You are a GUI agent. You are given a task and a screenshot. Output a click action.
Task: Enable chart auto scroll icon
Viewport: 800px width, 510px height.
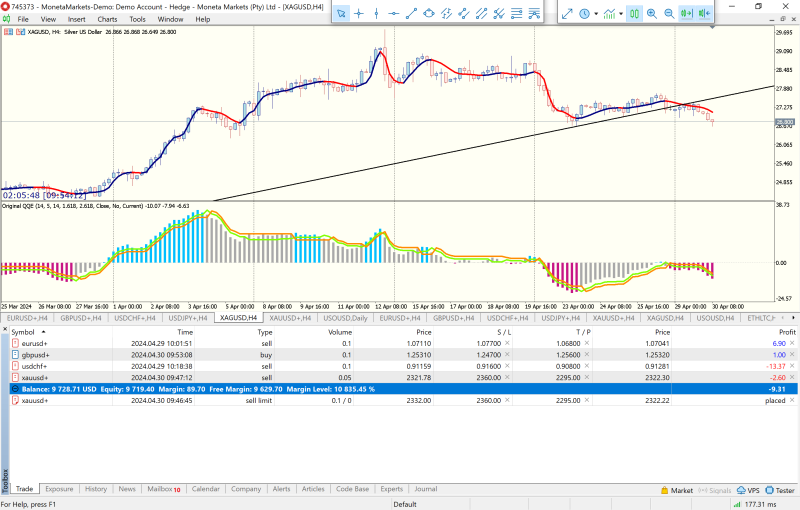(x=687, y=13)
